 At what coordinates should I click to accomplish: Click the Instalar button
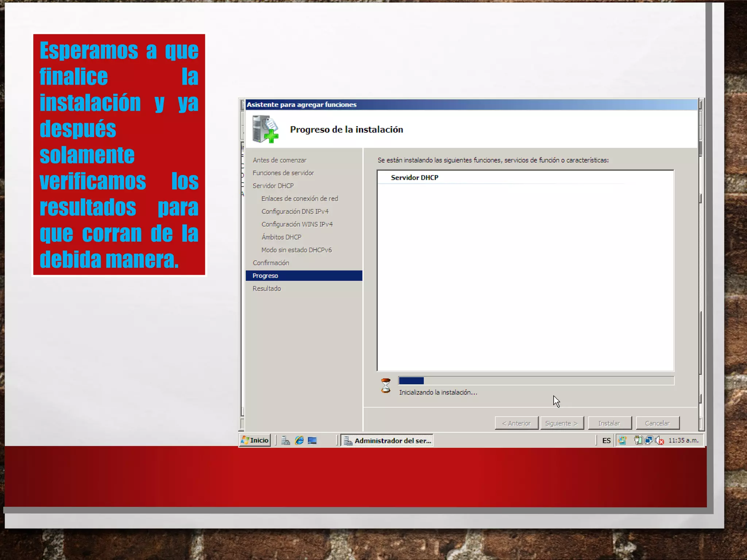click(x=609, y=423)
